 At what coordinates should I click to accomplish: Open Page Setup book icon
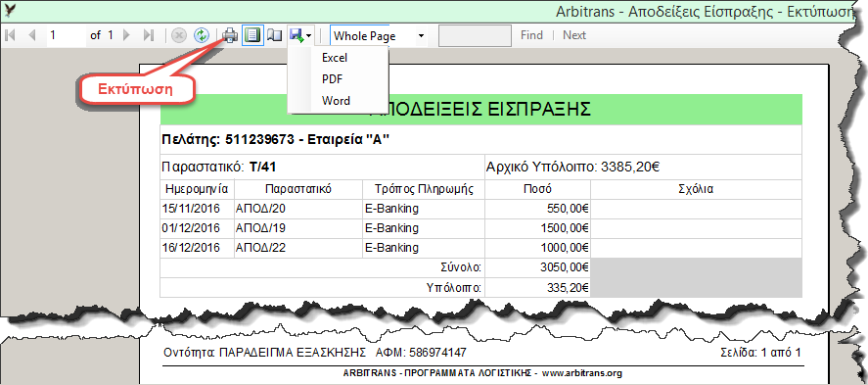pyautogui.click(x=274, y=35)
